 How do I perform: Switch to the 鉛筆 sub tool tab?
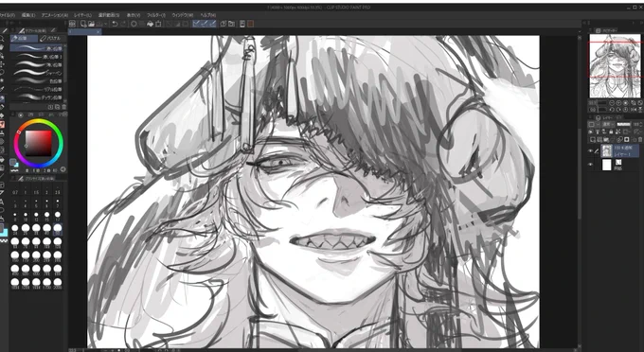(24, 38)
